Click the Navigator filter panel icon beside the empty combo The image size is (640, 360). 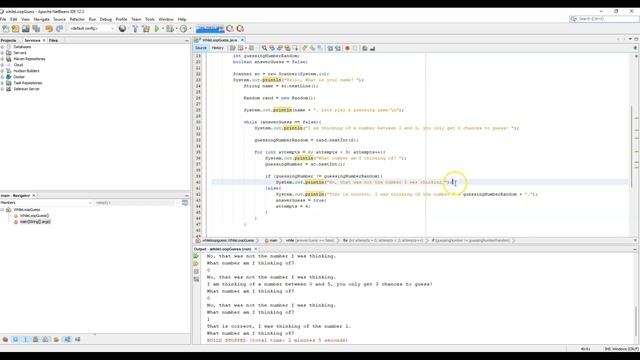tap(185, 202)
